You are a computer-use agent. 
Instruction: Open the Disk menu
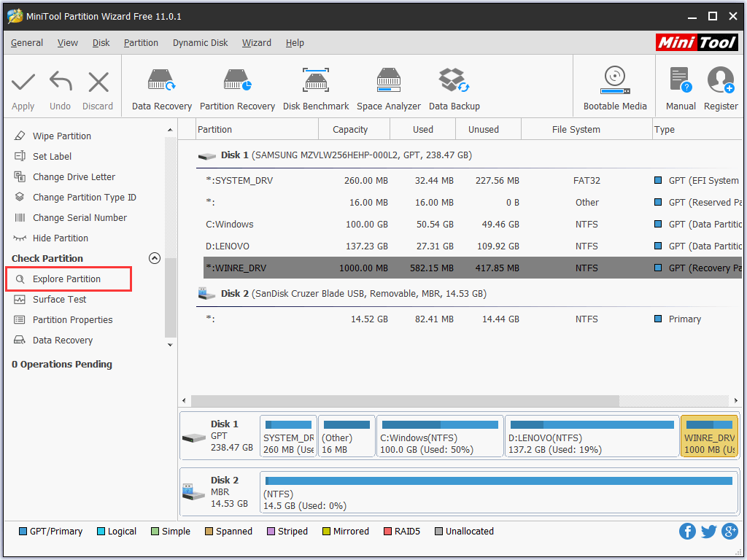point(101,43)
